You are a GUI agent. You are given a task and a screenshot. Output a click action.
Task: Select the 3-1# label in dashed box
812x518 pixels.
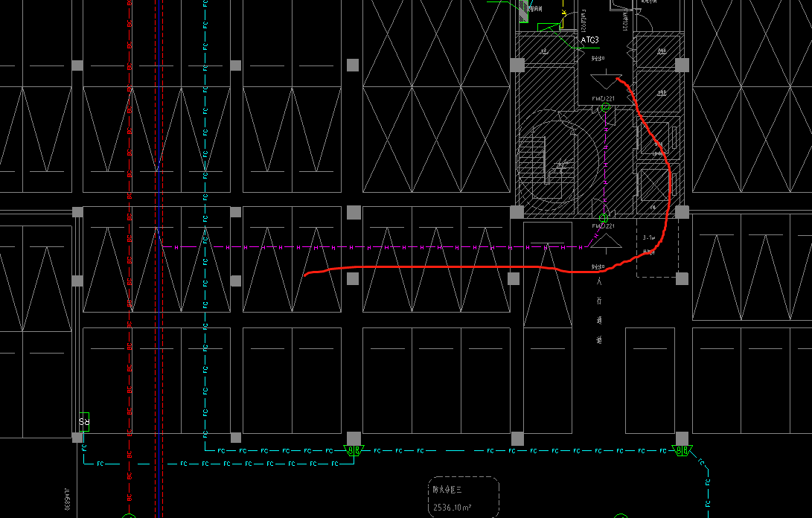[x=649, y=237]
